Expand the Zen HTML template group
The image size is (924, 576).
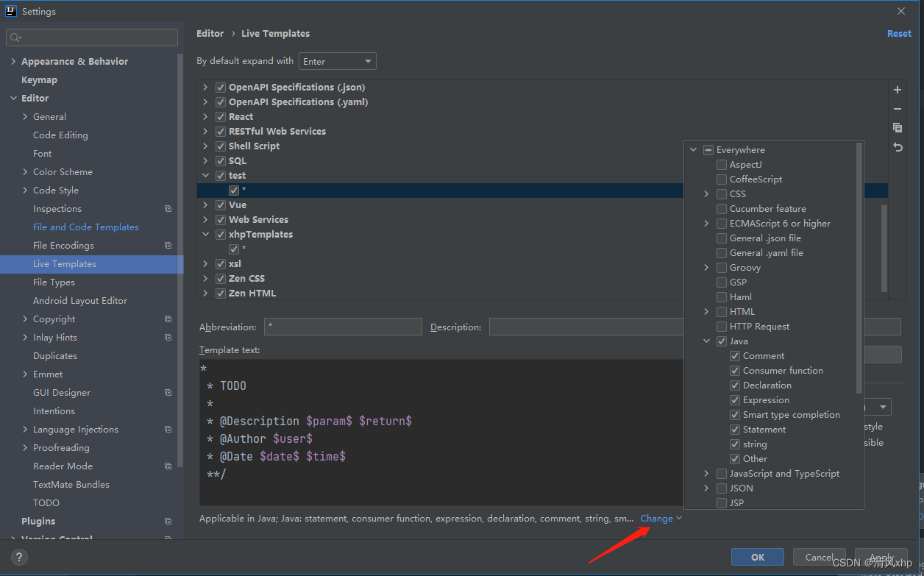coord(205,294)
